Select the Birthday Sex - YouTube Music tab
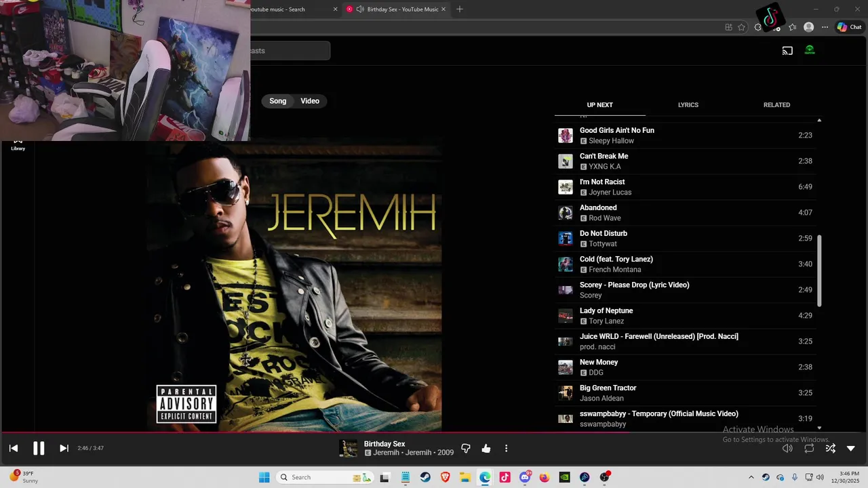The width and height of the screenshot is (868, 488). coord(397,9)
